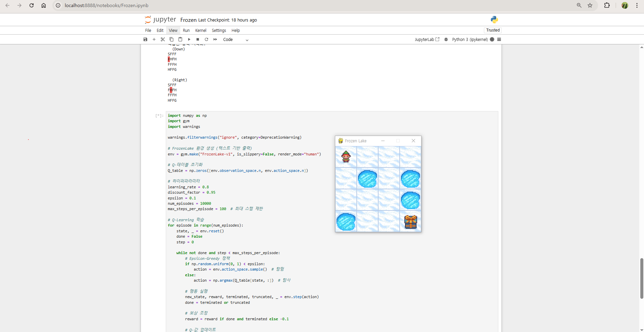Click the gym.make("FrozenLake-v1") line
Viewport: 644px width, 332px height.
tap(244, 154)
